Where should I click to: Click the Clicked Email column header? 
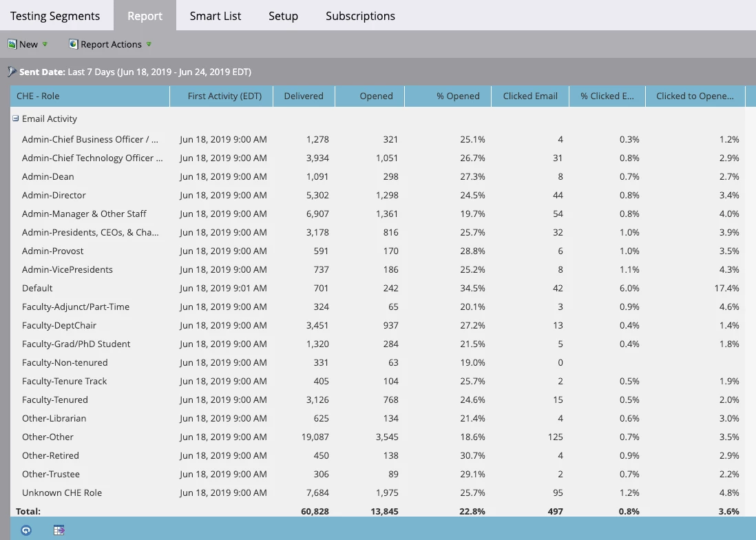[x=530, y=96]
